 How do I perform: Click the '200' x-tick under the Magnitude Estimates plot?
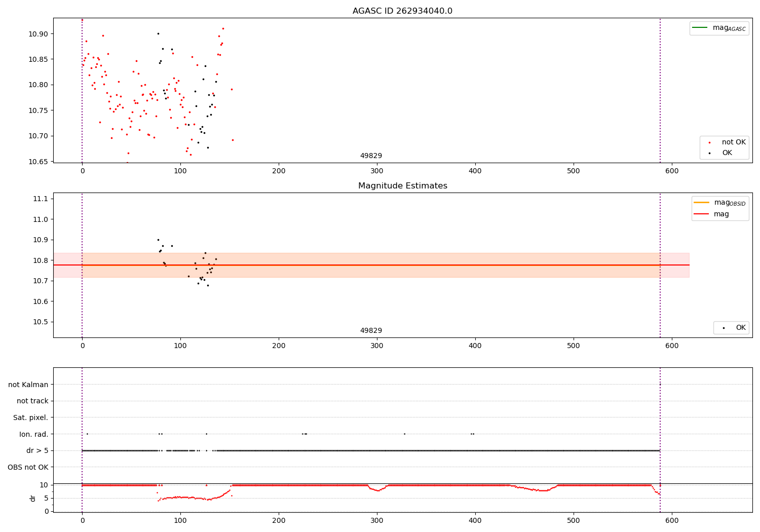click(x=279, y=346)
